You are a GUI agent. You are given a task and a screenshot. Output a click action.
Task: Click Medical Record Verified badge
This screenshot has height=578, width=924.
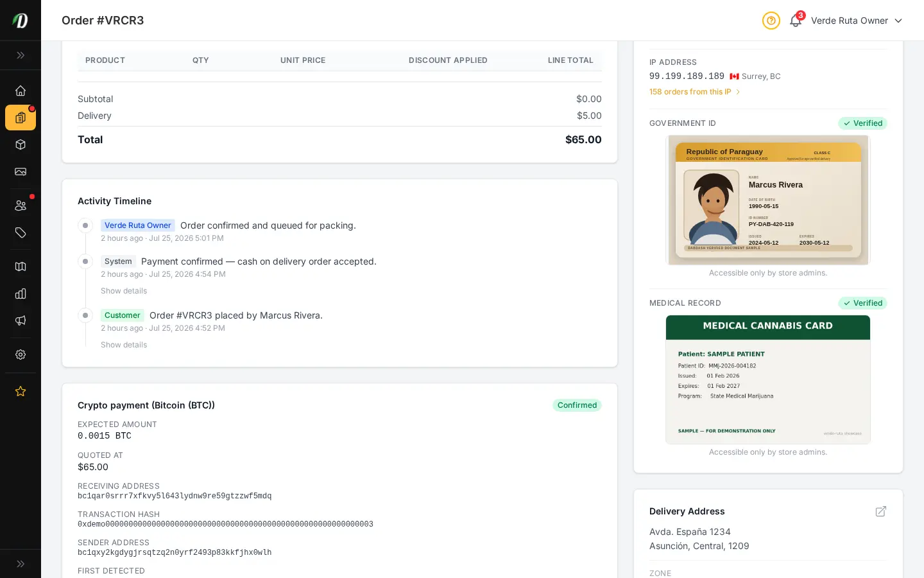click(862, 303)
